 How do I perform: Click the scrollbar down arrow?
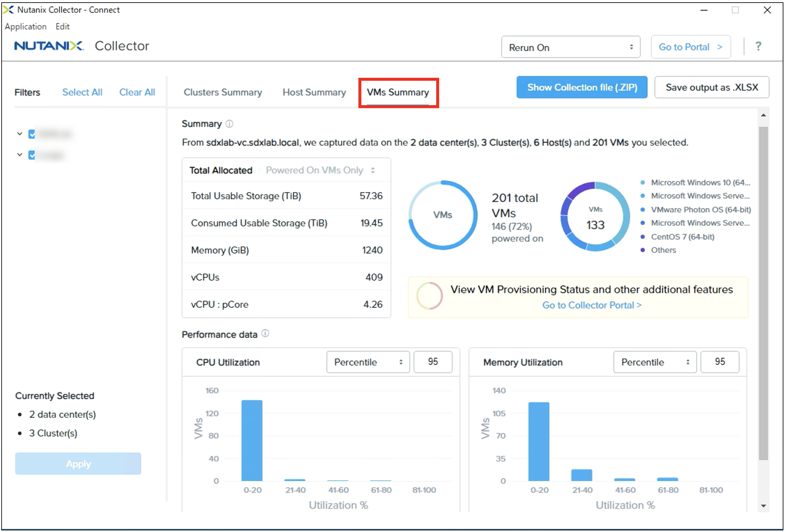pyautogui.click(x=763, y=506)
